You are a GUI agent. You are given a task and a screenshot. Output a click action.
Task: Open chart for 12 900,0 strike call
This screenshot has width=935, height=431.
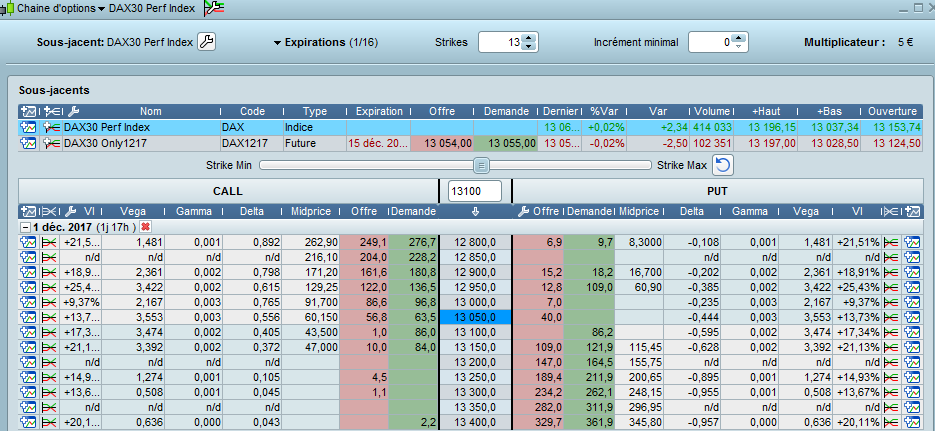[x=28, y=272]
